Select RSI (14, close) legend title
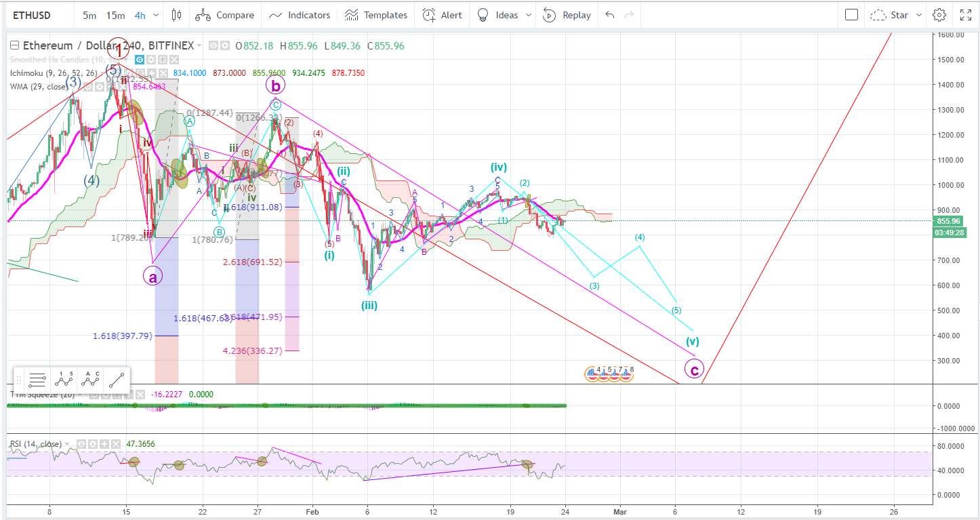This screenshot has height=520, width=980. click(x=36, y=444)
